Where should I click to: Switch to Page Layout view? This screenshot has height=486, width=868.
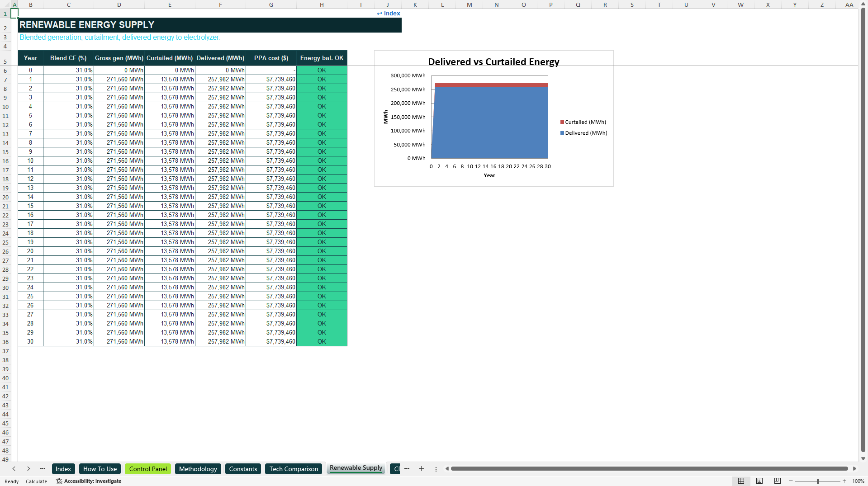(x=759, y=481)
